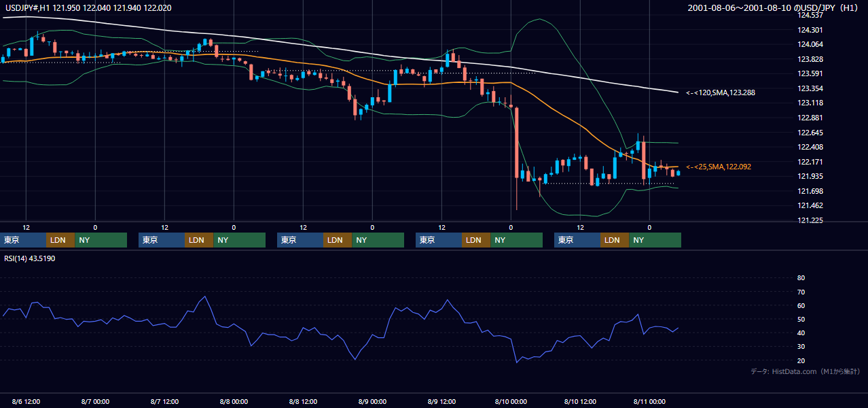Select the 124.064 price axis label
Viewport: 868px width, 408px height.
810,44
